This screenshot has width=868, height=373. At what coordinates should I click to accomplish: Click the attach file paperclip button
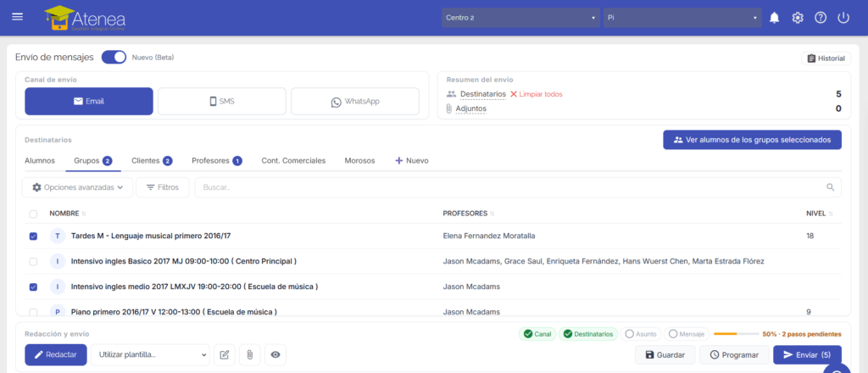(x=250, y=354)
